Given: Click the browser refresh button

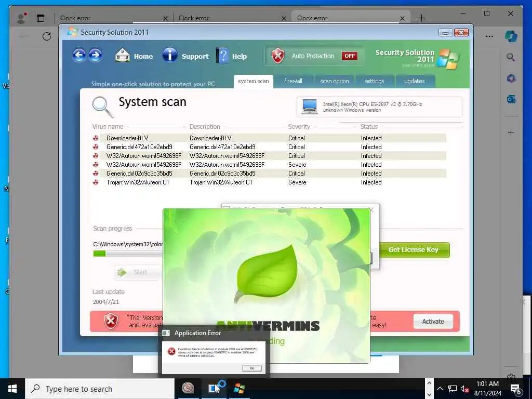Looking at the screenshot, I should 47,36.
